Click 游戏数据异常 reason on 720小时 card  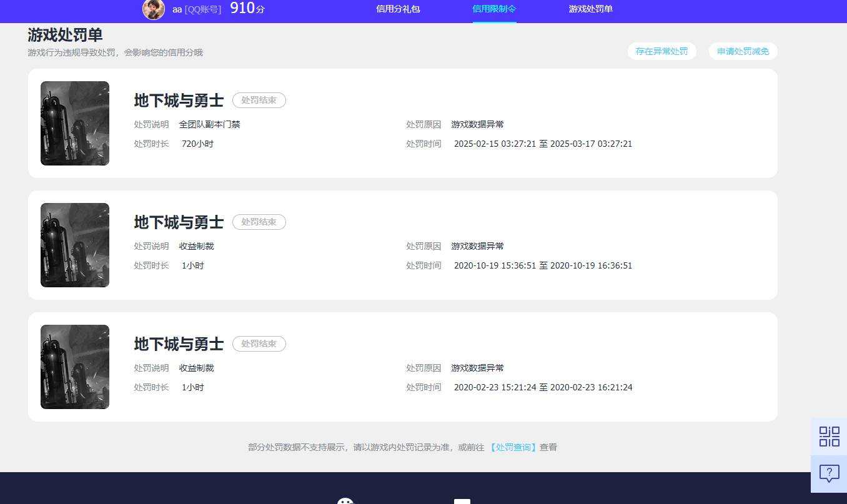pos(478,124)
